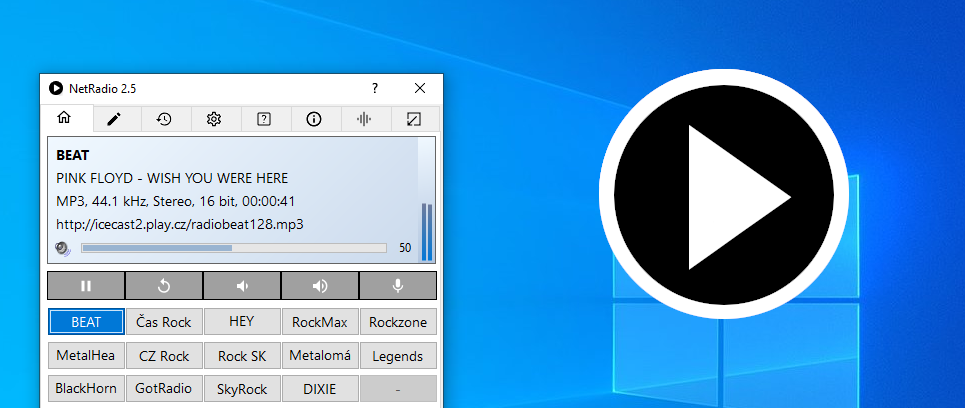Click the bold BEAT station name in display
This screenshot has width=965, height=408.
73,156
